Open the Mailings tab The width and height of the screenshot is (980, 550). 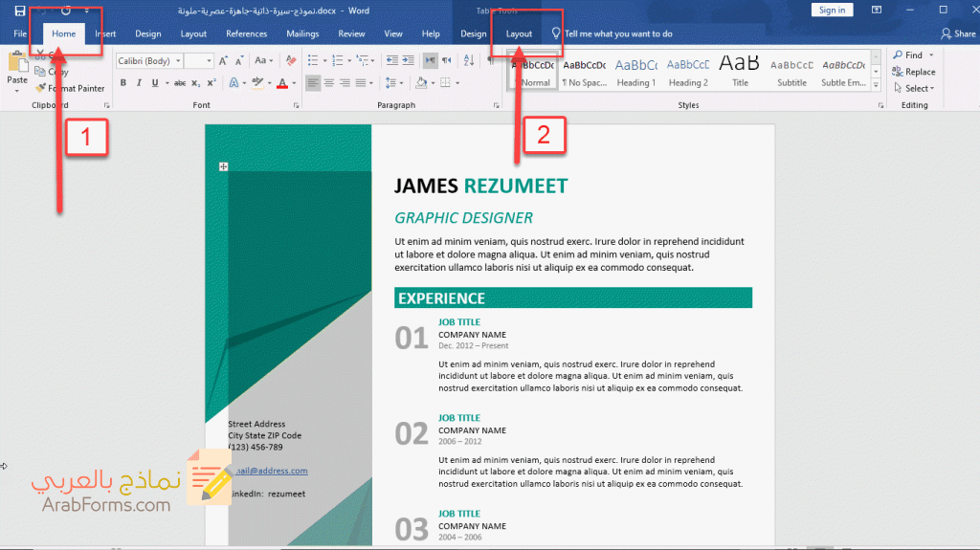point(302,33)
